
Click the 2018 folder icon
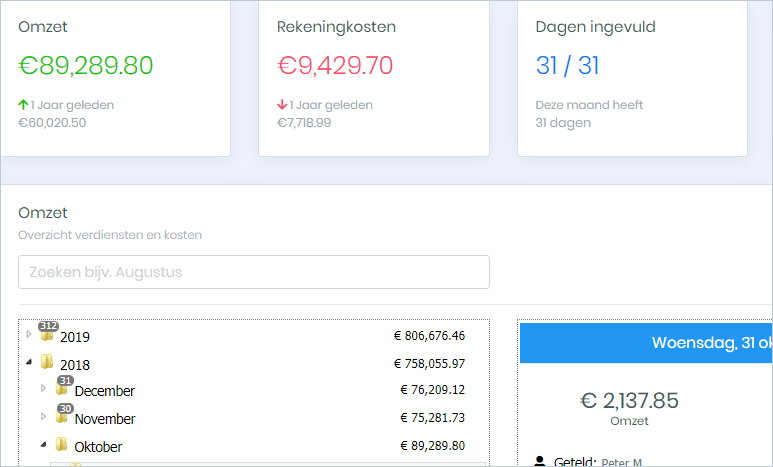coord(47,362)
